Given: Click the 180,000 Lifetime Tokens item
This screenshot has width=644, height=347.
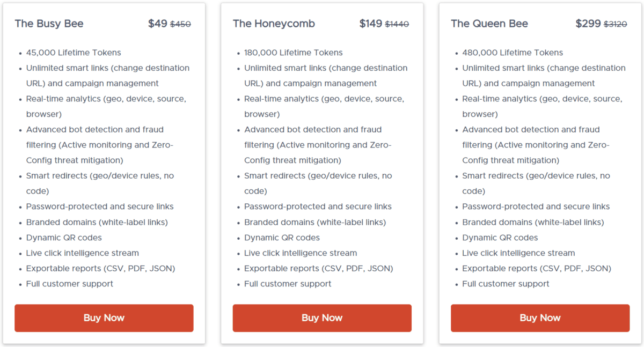Looking at the screenshot, I should click(294, 53).
